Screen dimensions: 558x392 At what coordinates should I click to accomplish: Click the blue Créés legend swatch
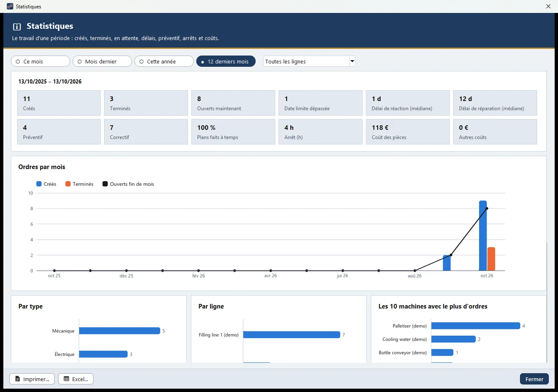39,184
